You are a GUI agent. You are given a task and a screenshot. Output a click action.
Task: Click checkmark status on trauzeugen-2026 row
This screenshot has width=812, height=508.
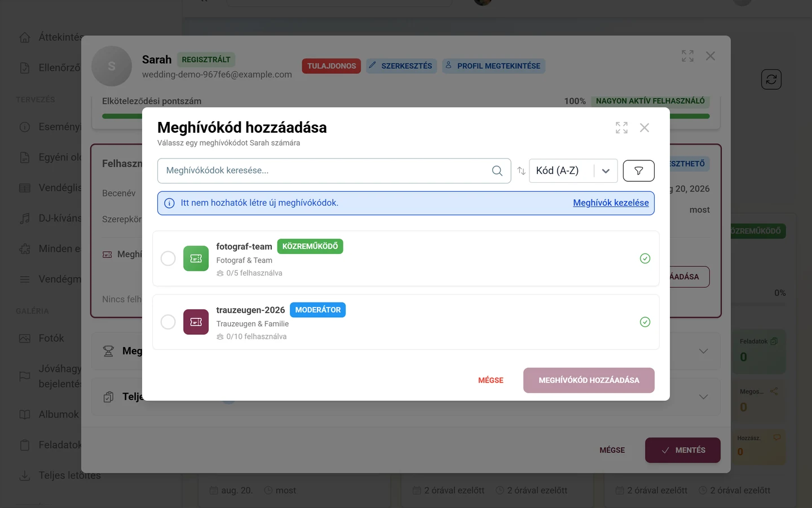click(645, 322)
